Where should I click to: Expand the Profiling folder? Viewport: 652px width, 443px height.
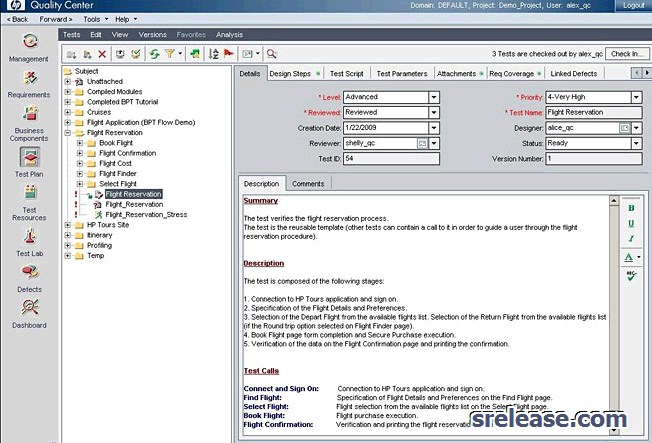68,245
